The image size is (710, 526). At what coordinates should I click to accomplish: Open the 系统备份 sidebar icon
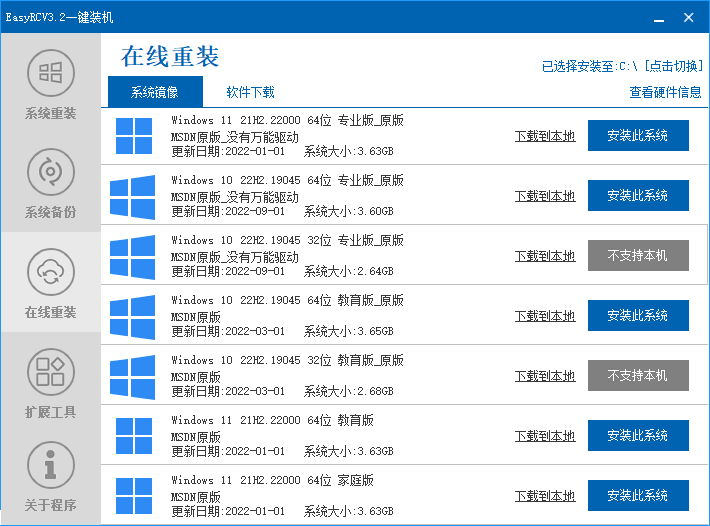(51, 172)
